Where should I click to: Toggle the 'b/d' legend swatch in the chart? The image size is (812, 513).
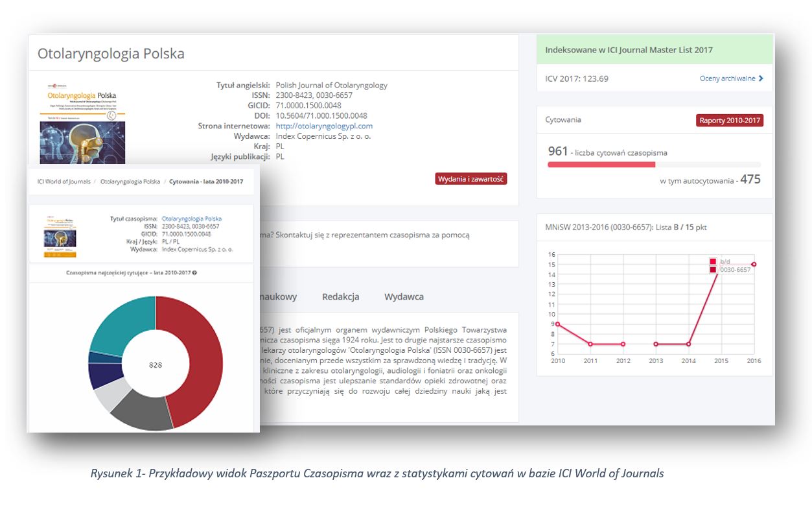click(x=713, y=261)
